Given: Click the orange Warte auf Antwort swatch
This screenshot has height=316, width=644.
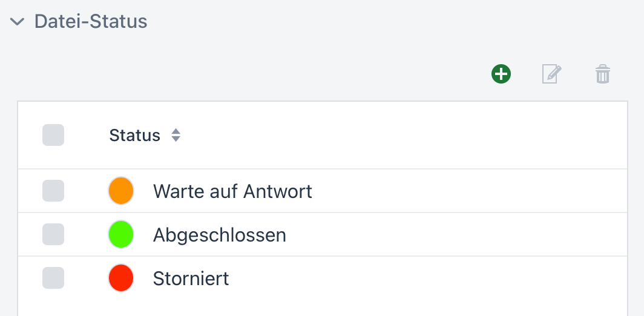Looking at the screenshot, I should pyautogui.click(x=121, y=191).
